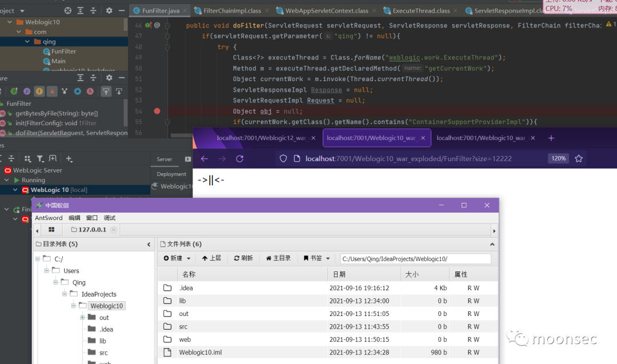
Task: Collapse all in Services panel toolbar
Action: [x=11, y=159]
